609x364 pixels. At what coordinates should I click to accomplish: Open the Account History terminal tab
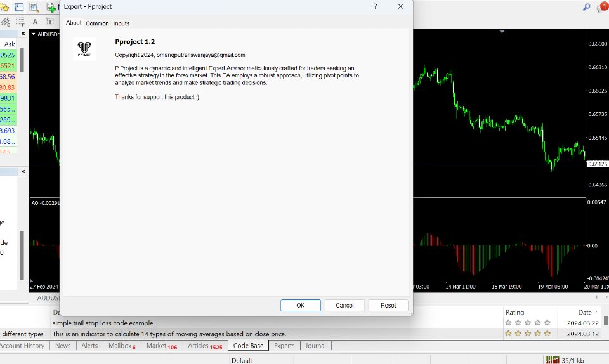click(x=22, y=346)
